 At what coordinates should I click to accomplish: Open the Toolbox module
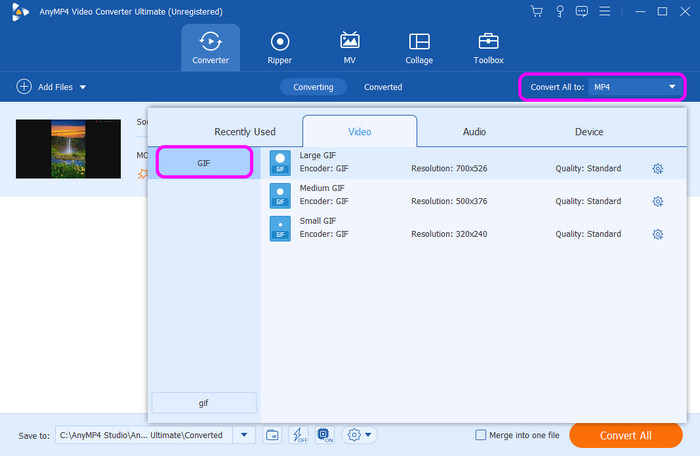488,48
